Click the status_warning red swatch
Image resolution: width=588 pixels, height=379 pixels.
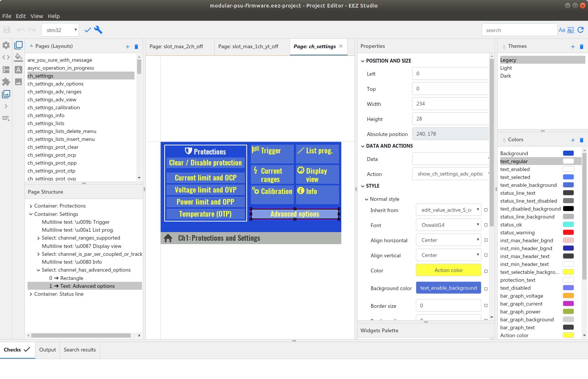point(568,232)
